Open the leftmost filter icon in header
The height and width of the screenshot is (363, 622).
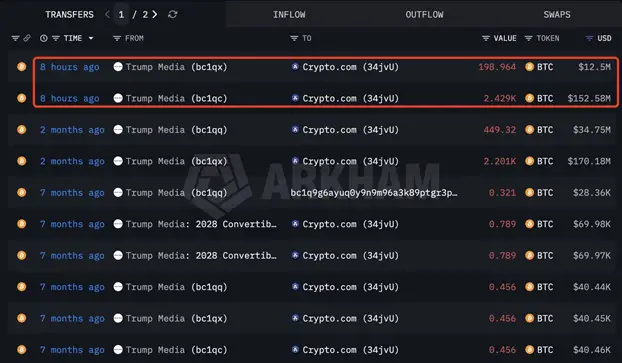pos(15,38)
